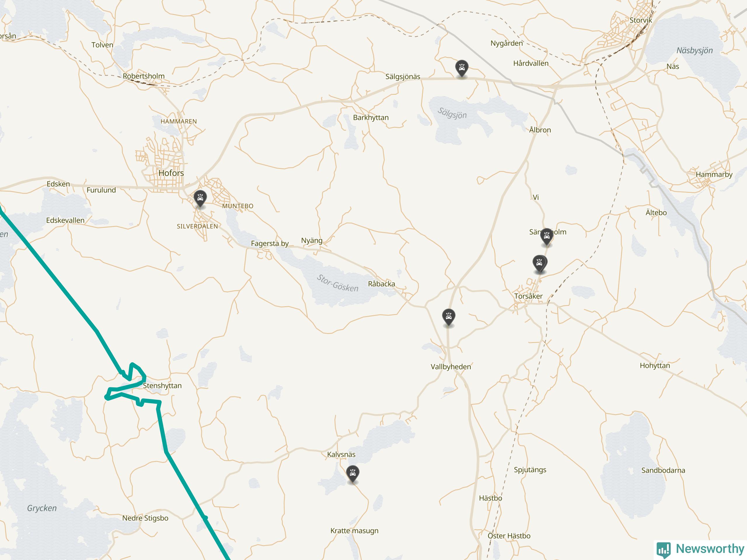Select the crash marker in Hofors by Muntebo

200,199
